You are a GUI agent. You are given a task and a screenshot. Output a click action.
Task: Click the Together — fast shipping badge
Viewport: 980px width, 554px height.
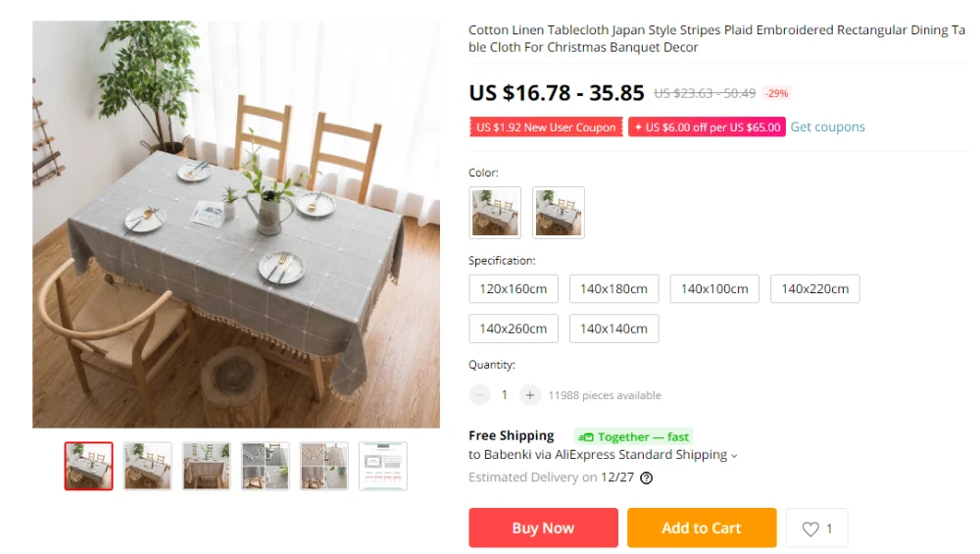[x=634, y=436]
